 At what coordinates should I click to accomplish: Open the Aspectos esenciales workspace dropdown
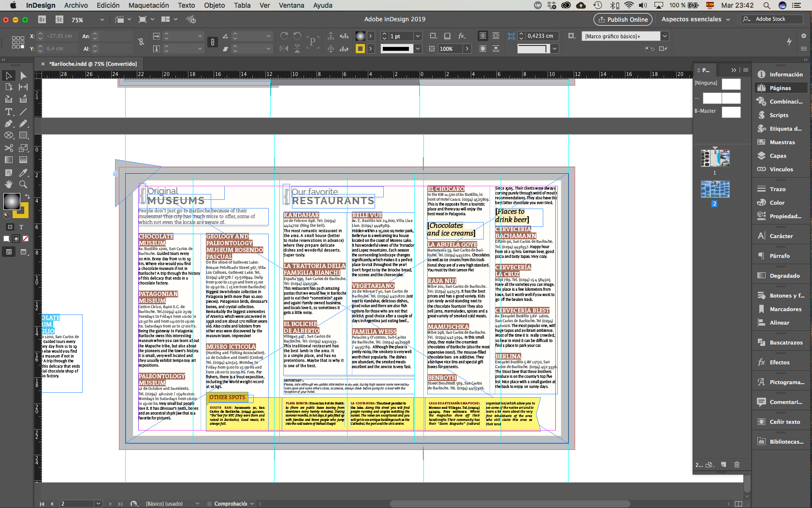tap(696, 19)
